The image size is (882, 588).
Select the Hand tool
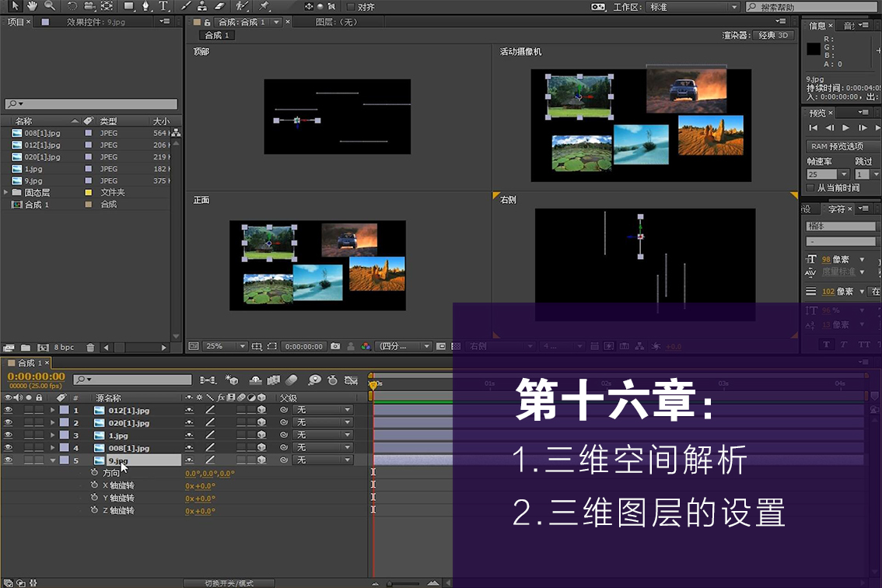[32, 6]
